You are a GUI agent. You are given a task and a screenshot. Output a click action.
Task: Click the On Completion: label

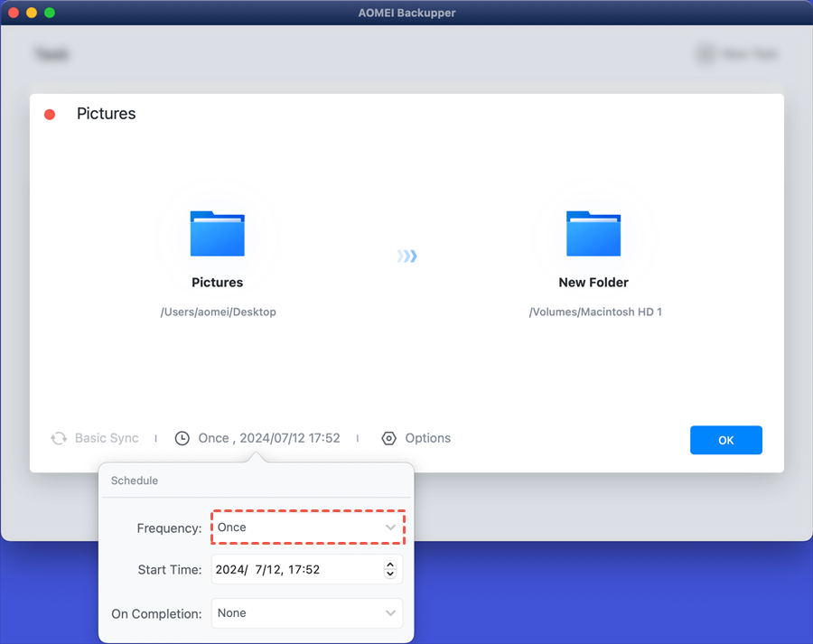tap(156, 614)
